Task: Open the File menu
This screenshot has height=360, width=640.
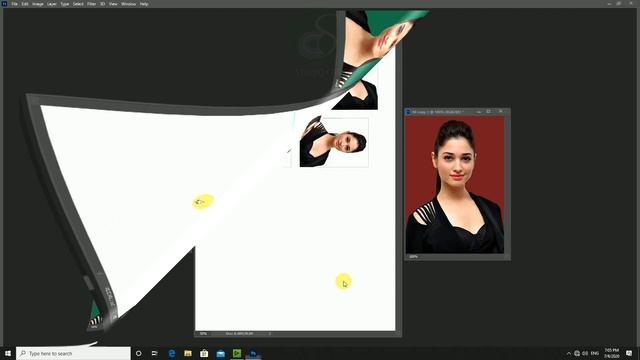Action: pos(14,4)
